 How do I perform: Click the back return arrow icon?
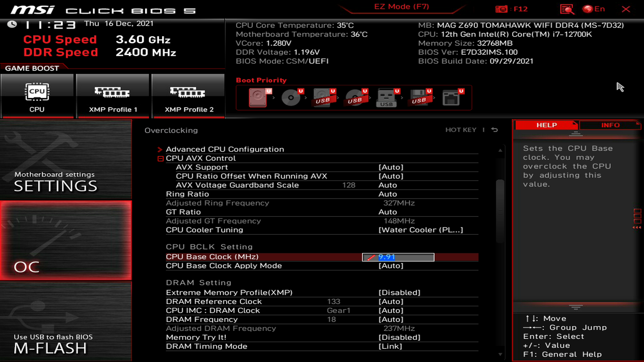494,130
